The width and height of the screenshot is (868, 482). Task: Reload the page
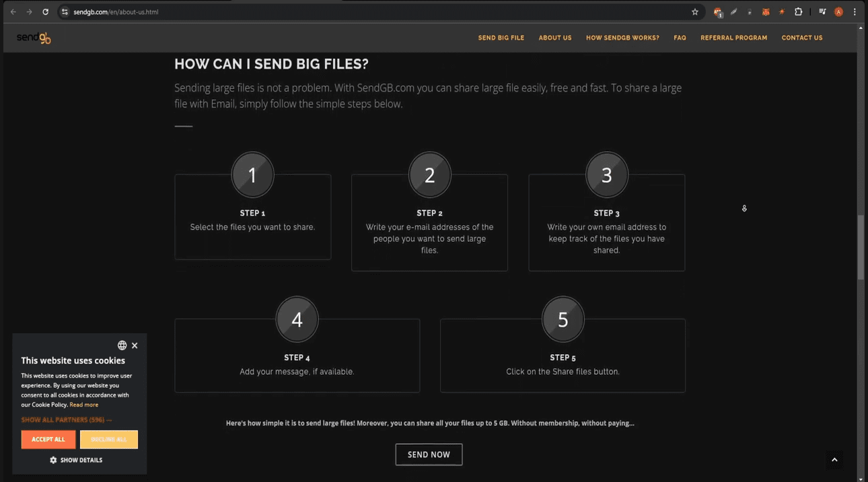click(x=45, y=12)
